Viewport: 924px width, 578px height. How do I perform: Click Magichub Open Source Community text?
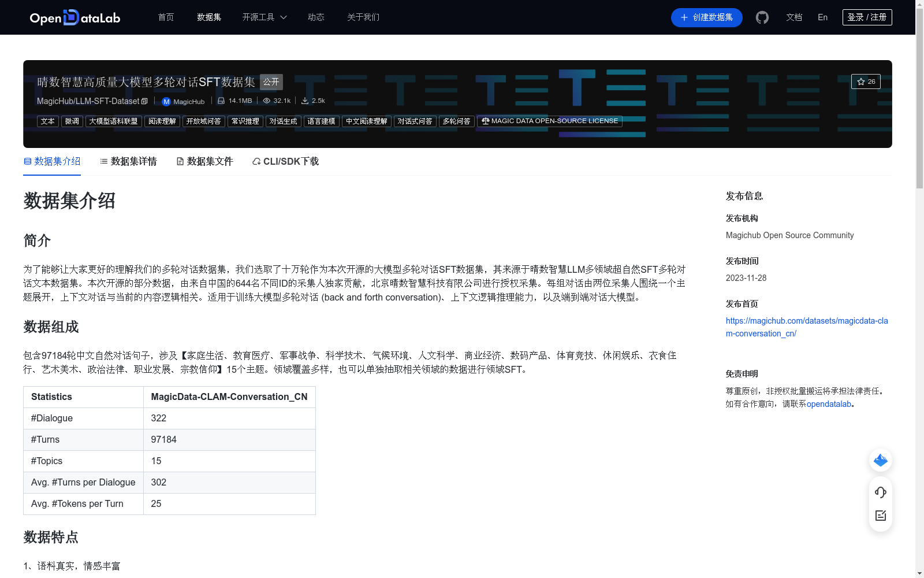(x=789, y=235)
